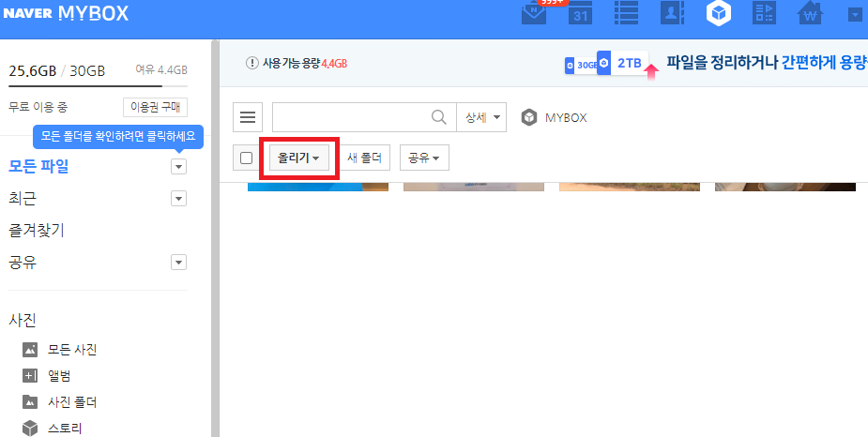Click the storage usage progress bar
Viewport: 868px width, 437px height.
(98, 86)
